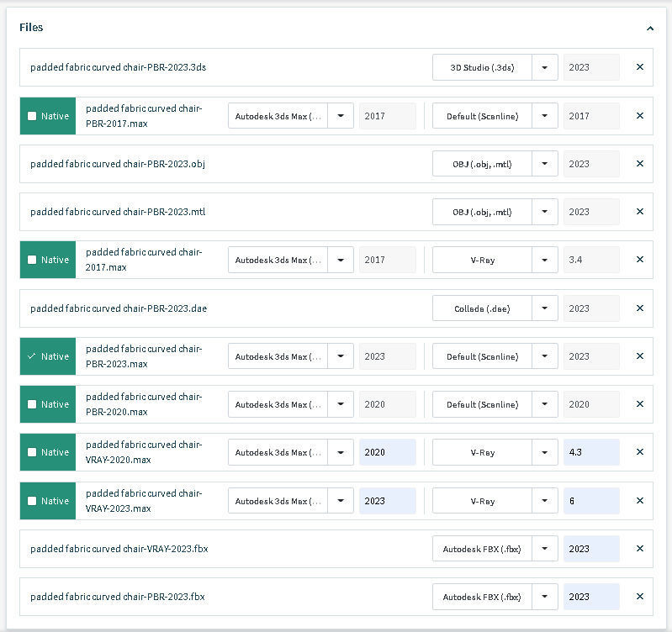Toggle Native checkbox for PBR-2020.max
Screen dimensions: 672x632
32,404
